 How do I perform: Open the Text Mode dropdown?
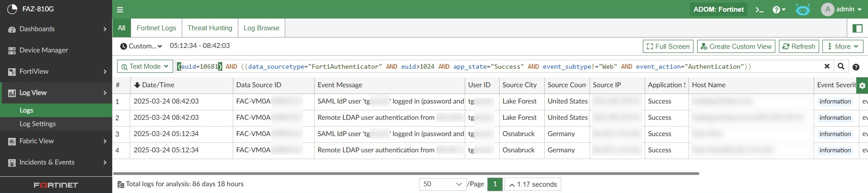[145, 66]
